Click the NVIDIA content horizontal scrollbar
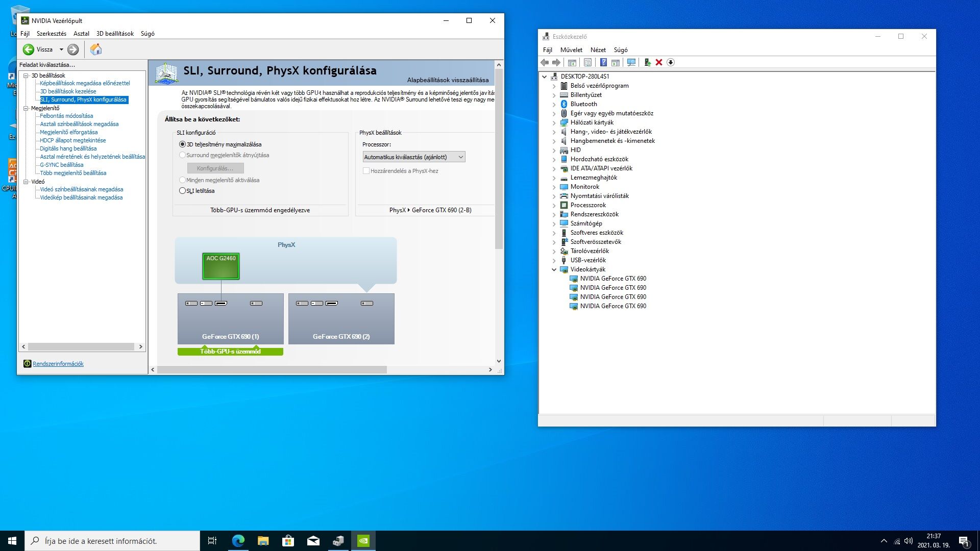This screenshot has width=980, height=551. click(x=272, y=369)
